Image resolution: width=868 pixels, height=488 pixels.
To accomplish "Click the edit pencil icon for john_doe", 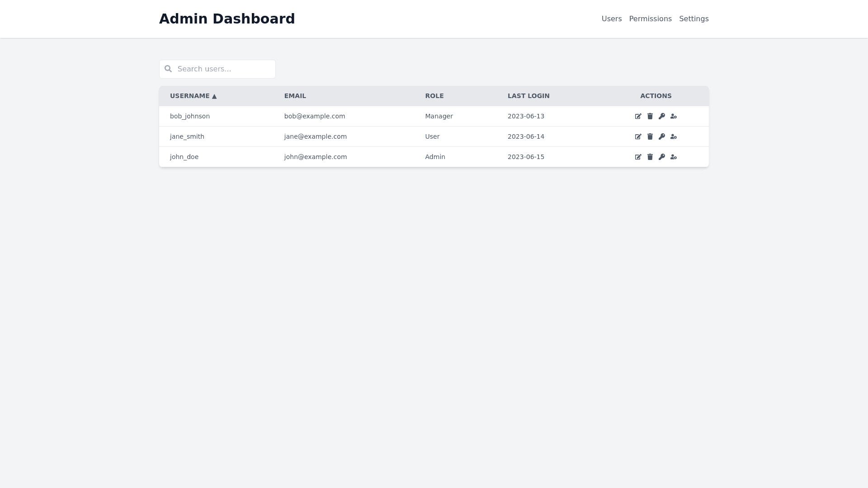I will pos(638,157).
